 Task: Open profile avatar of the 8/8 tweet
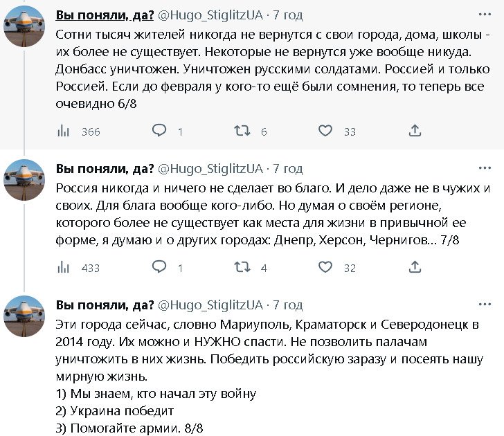[x=24, y=316]
